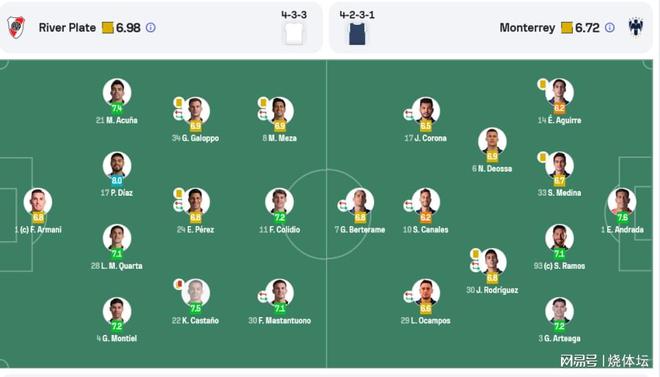The image size is (660, 377).
Task: Click red card icon beside K. Castaño
Action: pyautogui.click(x=178, y=284)
